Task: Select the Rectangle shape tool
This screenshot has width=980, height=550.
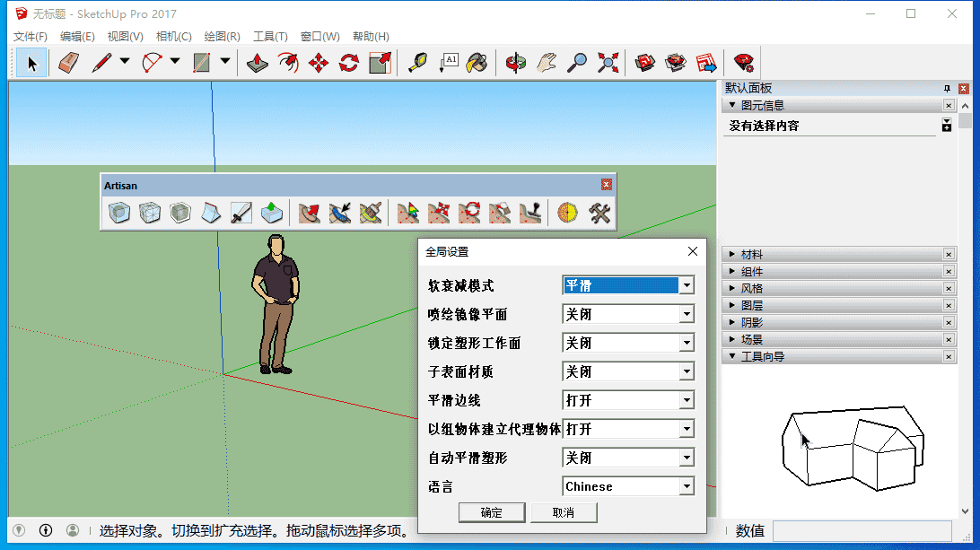Action: (202, 63)
